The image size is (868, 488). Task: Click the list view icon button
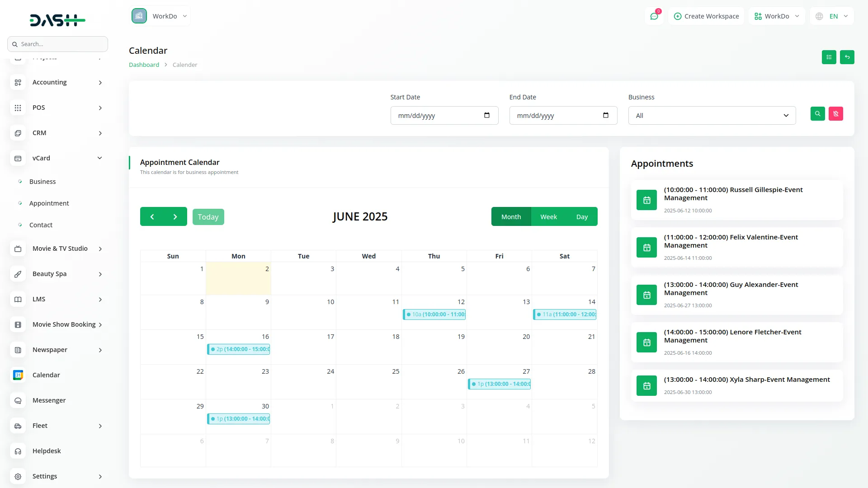coord(829,57)
